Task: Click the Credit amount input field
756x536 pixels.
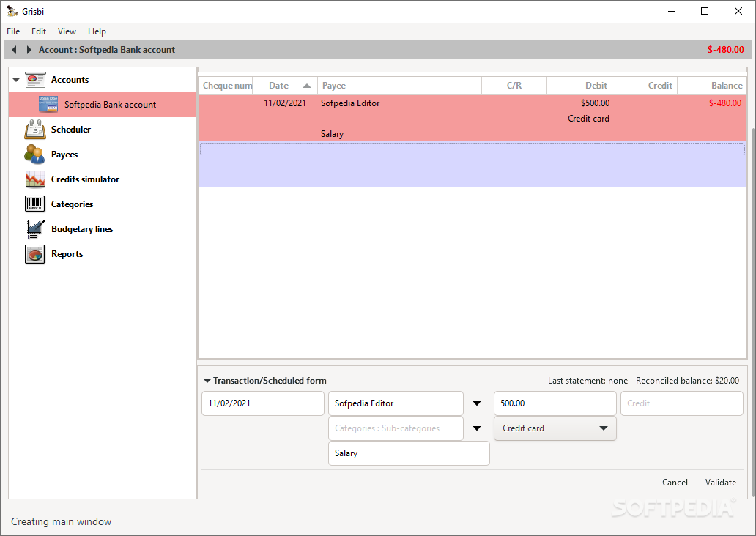Action: click(x=682, y=403)
